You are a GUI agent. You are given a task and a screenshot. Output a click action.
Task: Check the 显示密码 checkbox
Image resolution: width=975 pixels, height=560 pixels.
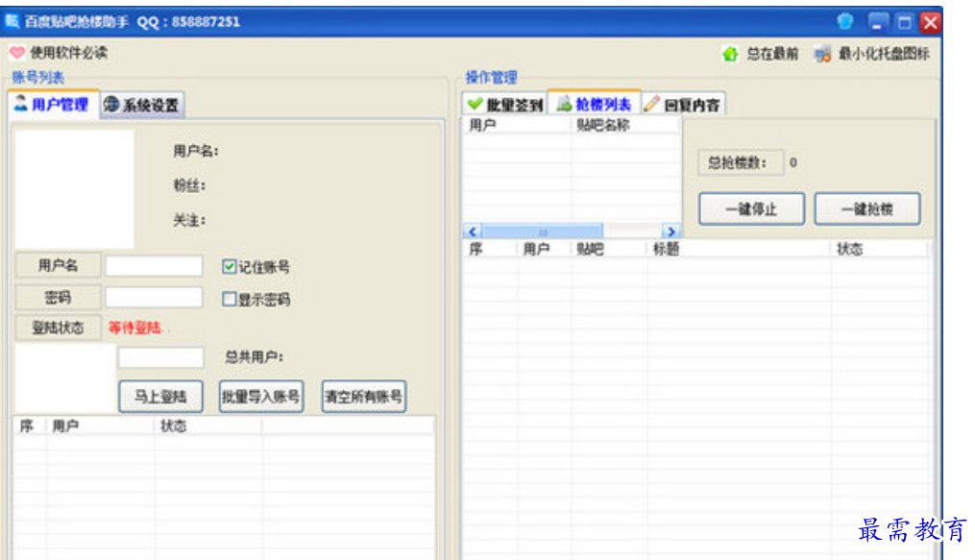[x=229, y=299]
